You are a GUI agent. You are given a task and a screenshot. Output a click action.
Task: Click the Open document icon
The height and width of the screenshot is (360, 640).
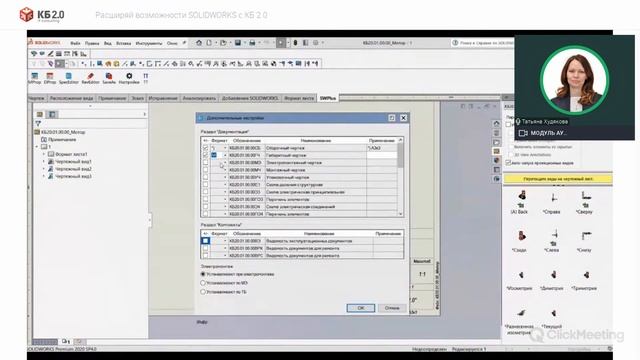click(223, 42)
